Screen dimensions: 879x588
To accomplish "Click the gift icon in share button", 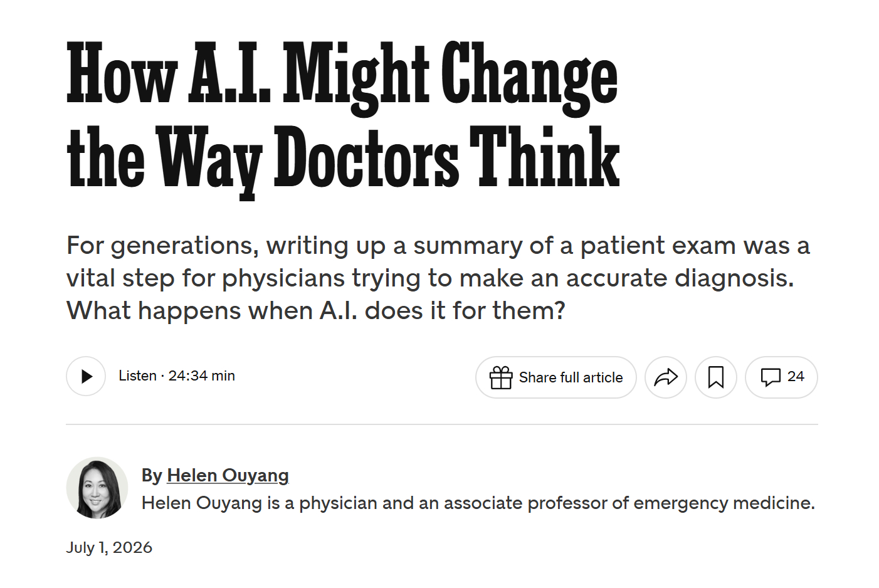I will pos(501,377).
